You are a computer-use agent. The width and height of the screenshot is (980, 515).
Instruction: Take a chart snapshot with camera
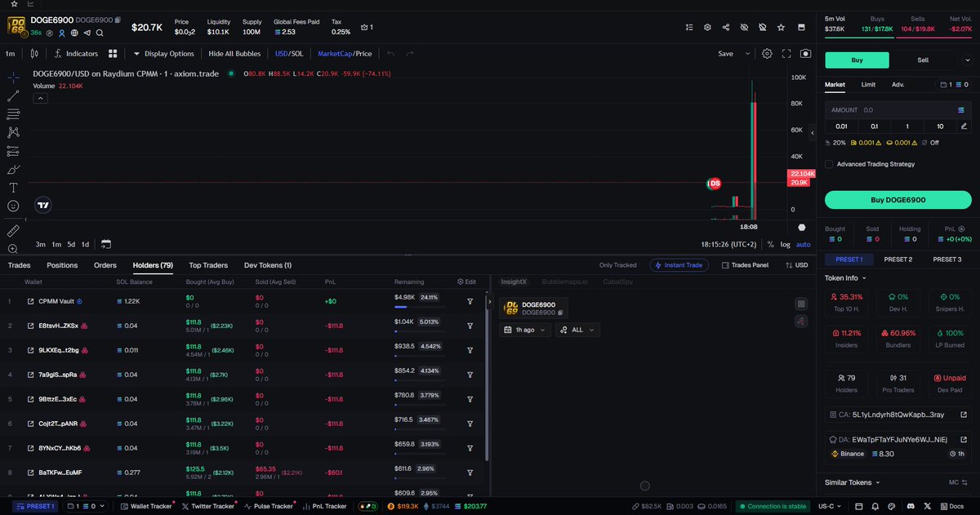pos(806,54)
